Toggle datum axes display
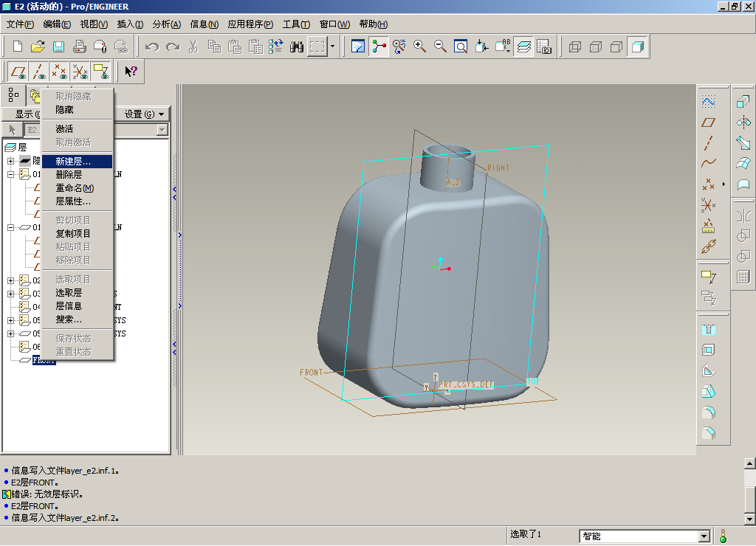Image resolution: width=756 pixels, height=546 pixels. tap(39, 72)
